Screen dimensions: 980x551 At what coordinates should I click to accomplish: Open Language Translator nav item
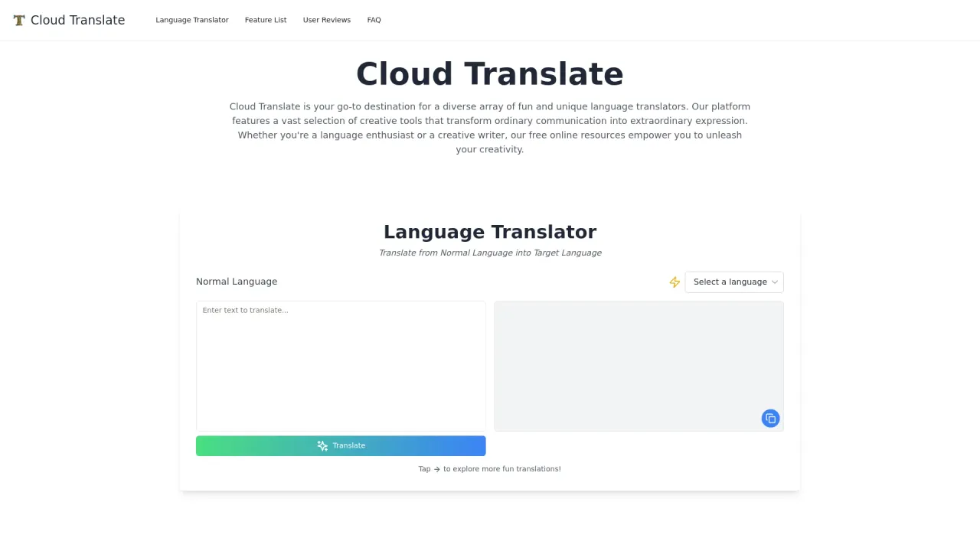[192, 20]
